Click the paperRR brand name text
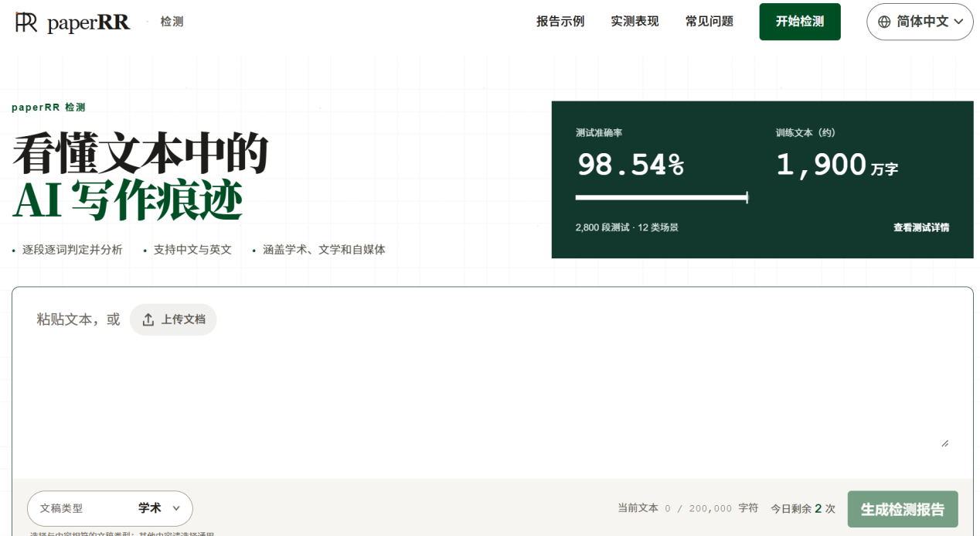The height and width of the screenshot is (536, 980). (89, 23)
